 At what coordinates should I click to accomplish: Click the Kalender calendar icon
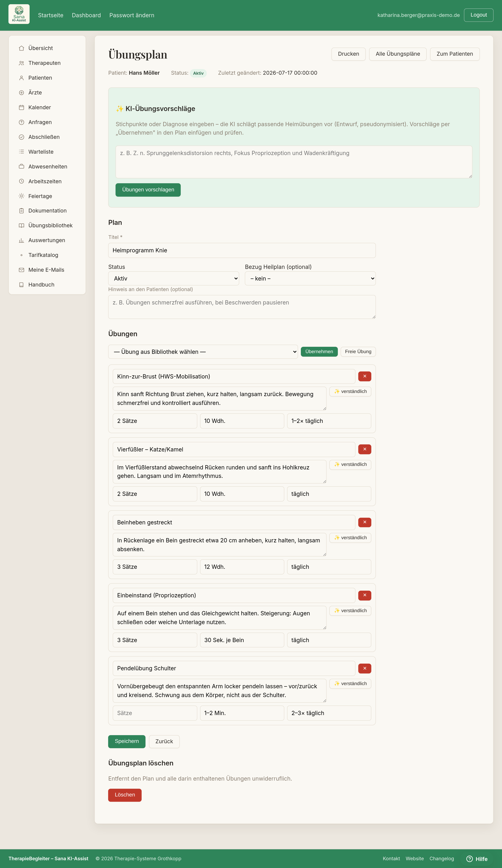pyautogui.click(x=21, y=107)
